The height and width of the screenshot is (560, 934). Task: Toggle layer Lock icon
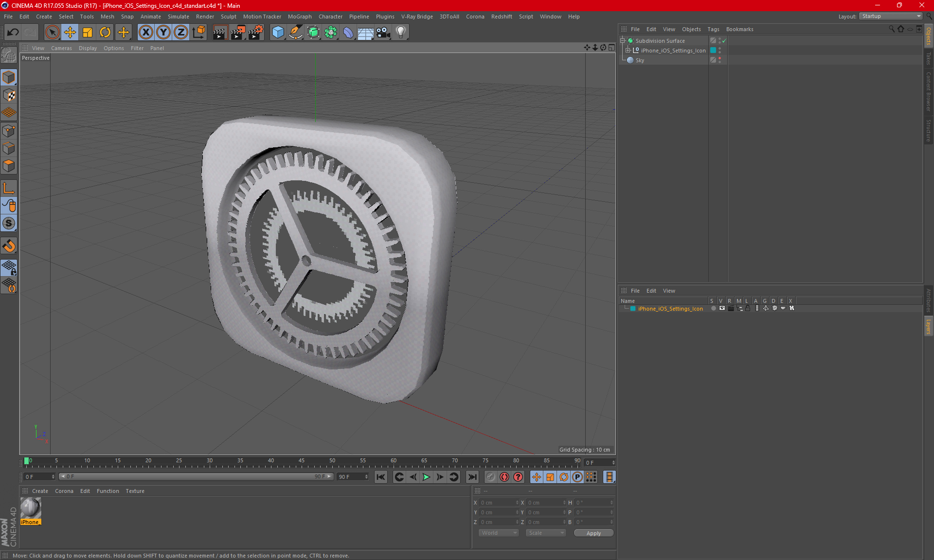(748, 308)
